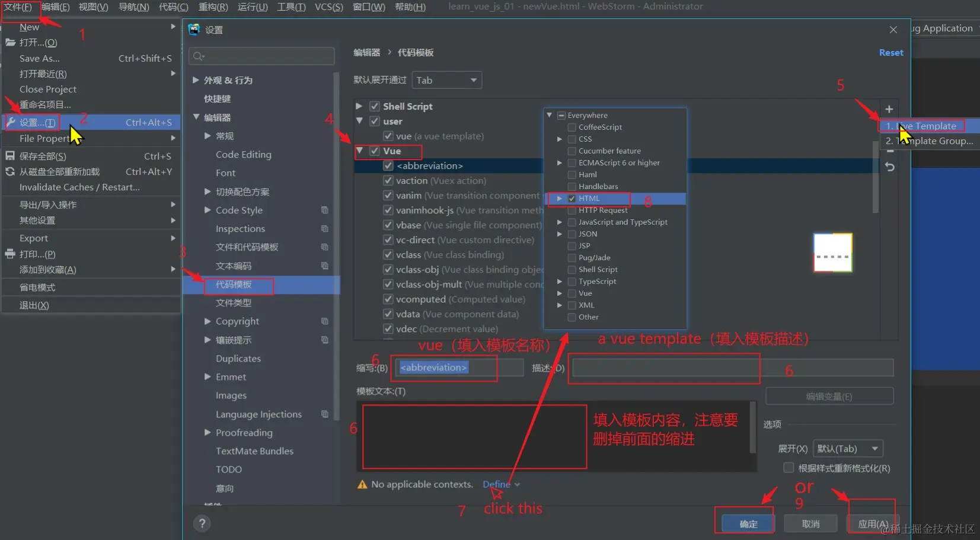Viewport: 980px width, 540px height.
Task: Click the folder icon beside 打开
Action: [10, 42]
